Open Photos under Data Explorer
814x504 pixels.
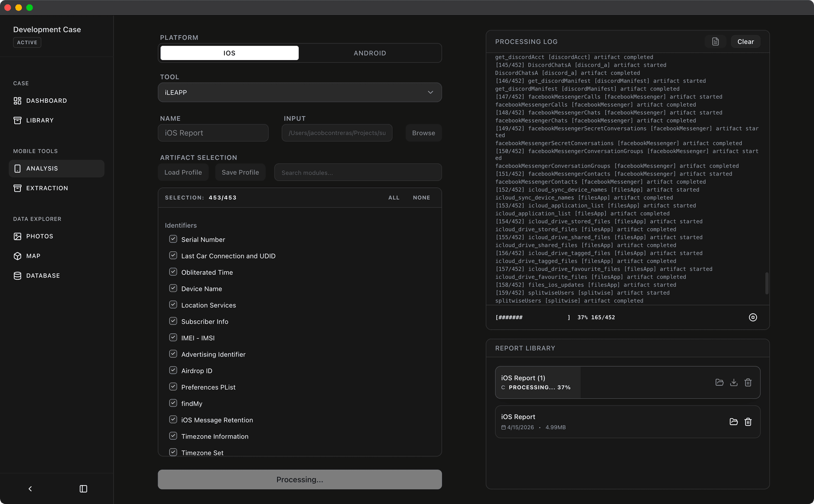pyautogui.click(x=56, y=236)
